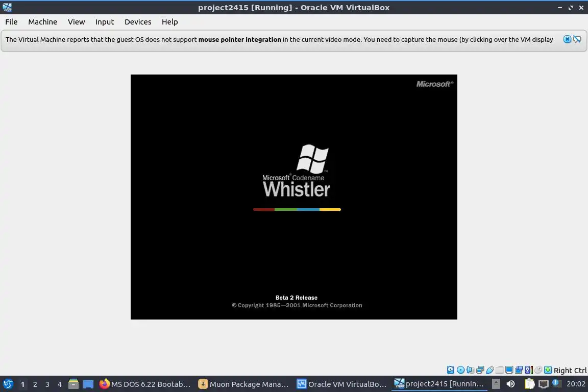
Task: Click the Whistler VM display screen
Action: 293,197
